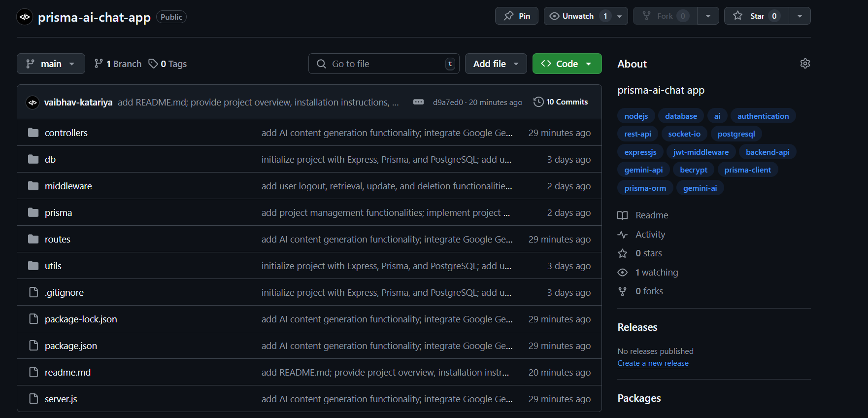Viewport: 868px width, 418px height.
Task: Click the commit author avatar of vaibhav-katariya
Action: click(x=33, y=103)
